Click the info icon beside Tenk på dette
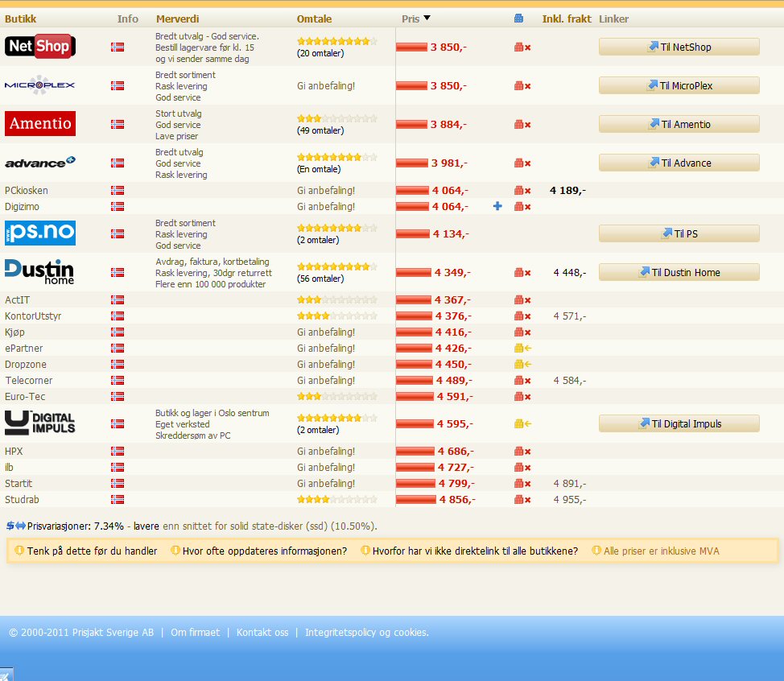 [19, 551]
